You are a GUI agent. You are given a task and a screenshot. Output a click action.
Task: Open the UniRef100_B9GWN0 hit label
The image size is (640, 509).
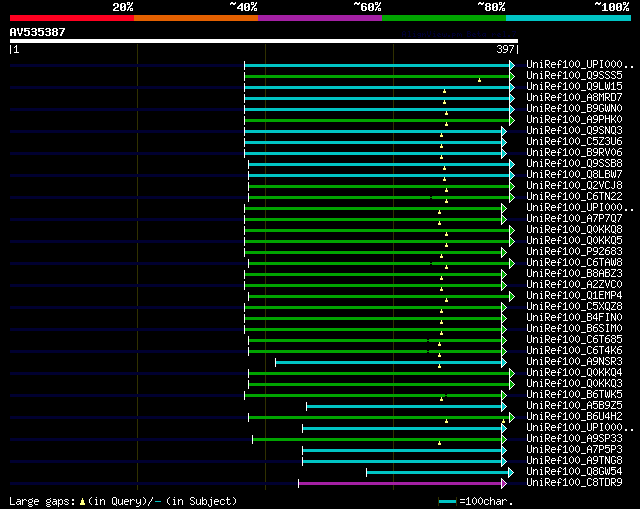pyautogui.click(x=574, y=109)
